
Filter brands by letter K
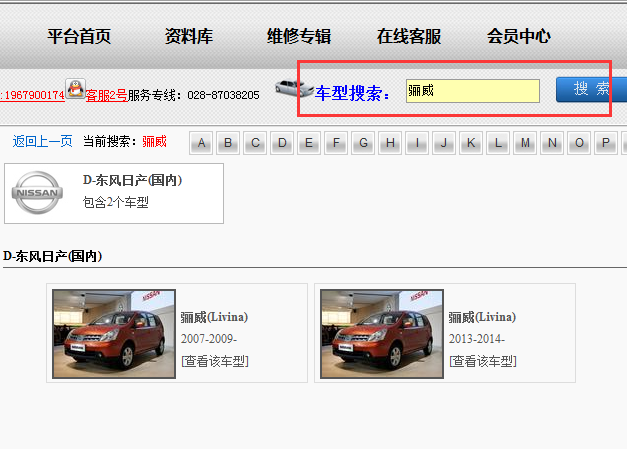(x=471, y=143)
